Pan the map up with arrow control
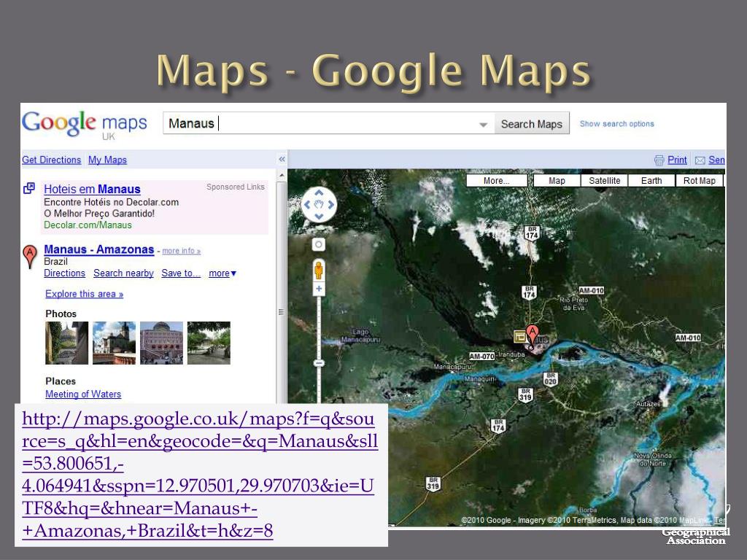 click(319, 192)
